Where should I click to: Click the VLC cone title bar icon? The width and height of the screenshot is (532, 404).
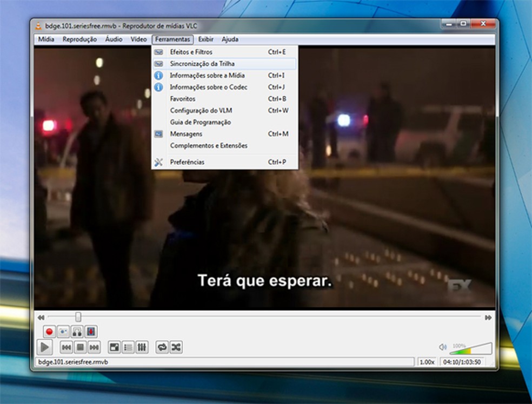(x=39, y=26)
